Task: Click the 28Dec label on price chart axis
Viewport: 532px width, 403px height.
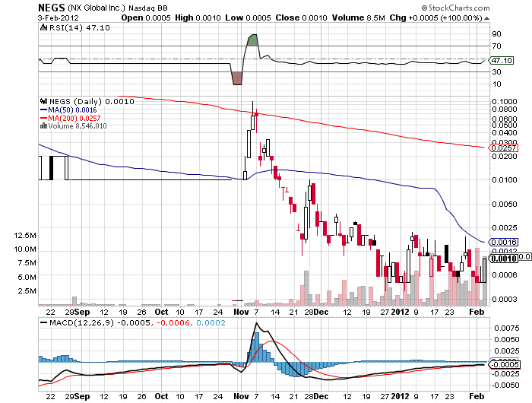Action: click(x=316, y=312)
